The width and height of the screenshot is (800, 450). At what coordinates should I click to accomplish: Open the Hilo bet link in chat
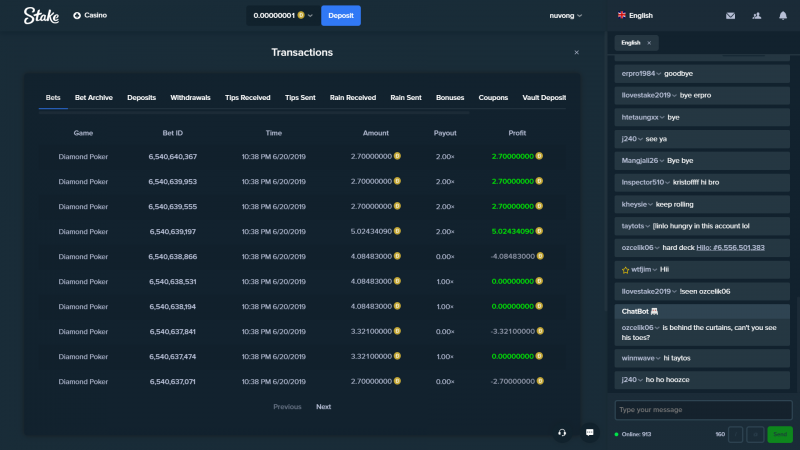click(730, 247)
